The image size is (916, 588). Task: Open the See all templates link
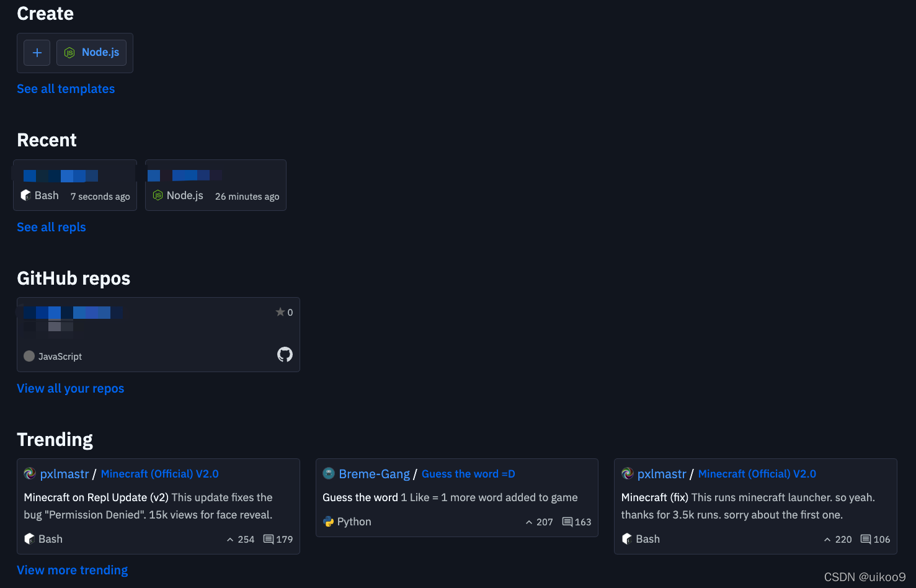tap(66, 89)
